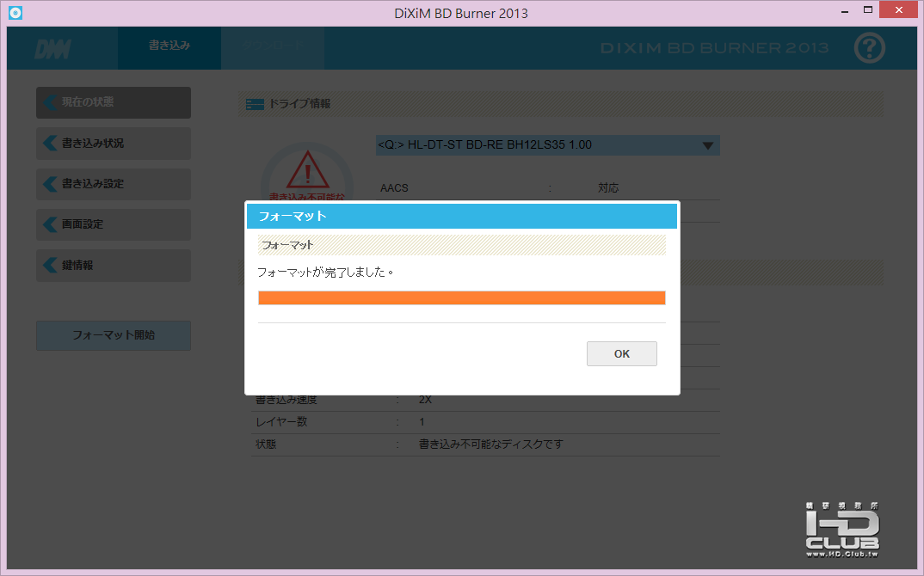Open the 画面設定 sidebar item
The height and width of the screenshot is (576, 924).
pyautogui.click(x=114, y=224)
